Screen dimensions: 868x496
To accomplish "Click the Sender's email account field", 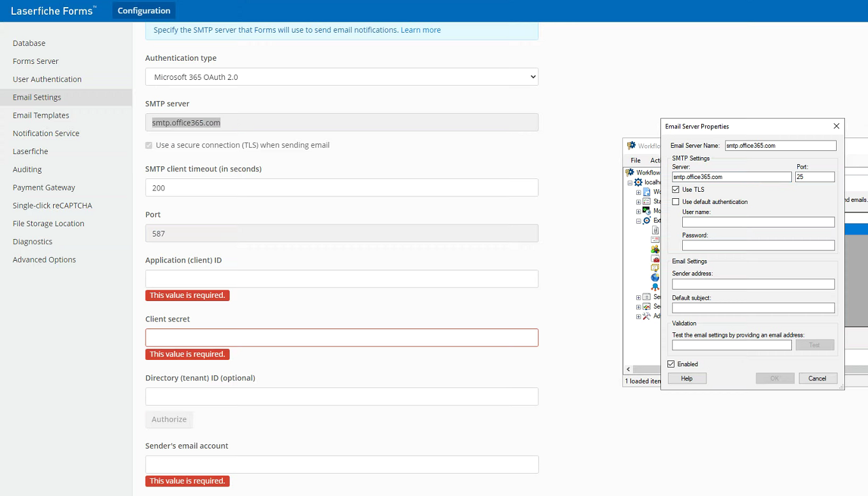I will click(342, 464).
